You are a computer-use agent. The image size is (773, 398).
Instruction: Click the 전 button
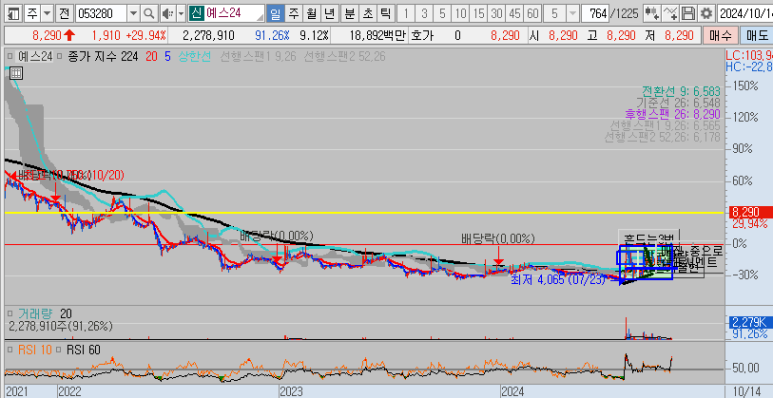tap(64, 13)
